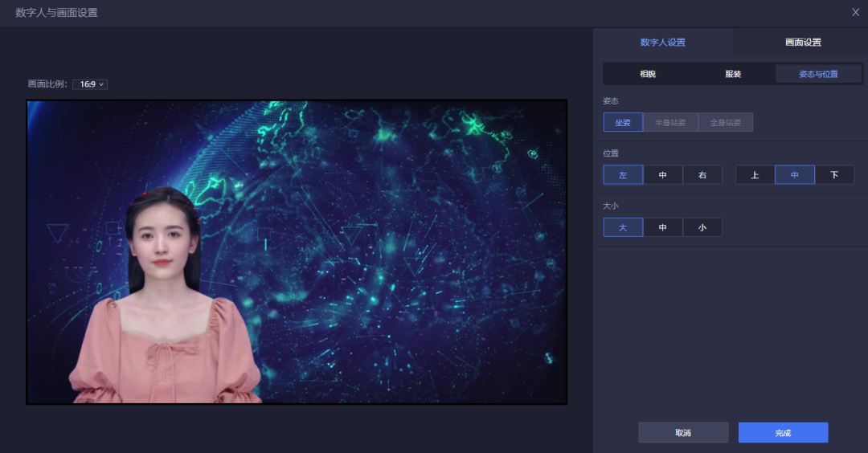Set horizontal position to 左
The width and height of the screenshot is (868, 453).
pyautogui.click(x=623, y=175)
